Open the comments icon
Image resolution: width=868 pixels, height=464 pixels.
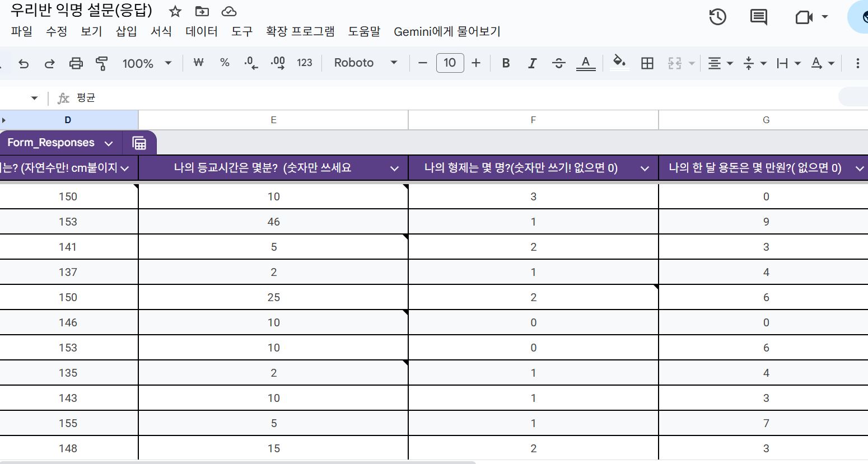tap(759, 17)
